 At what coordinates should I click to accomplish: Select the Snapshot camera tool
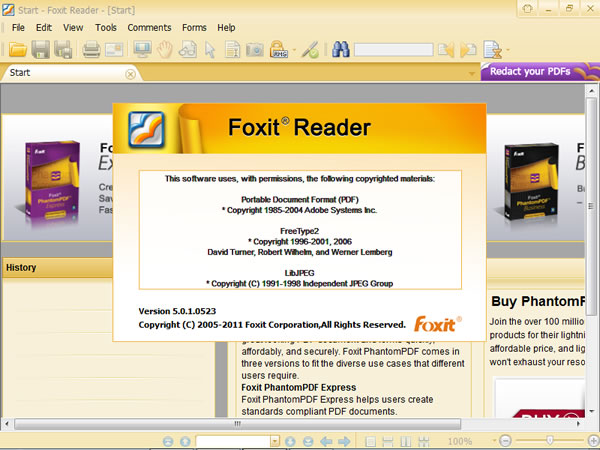pyautogui.click(x=255, y=49)
